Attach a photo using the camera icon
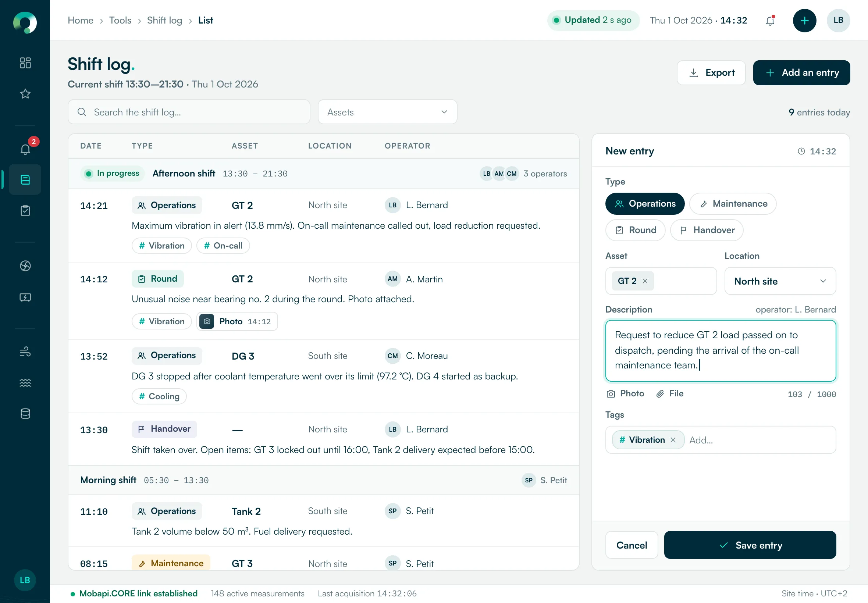Viewport: 868px width, 603px height. [625, 394]
